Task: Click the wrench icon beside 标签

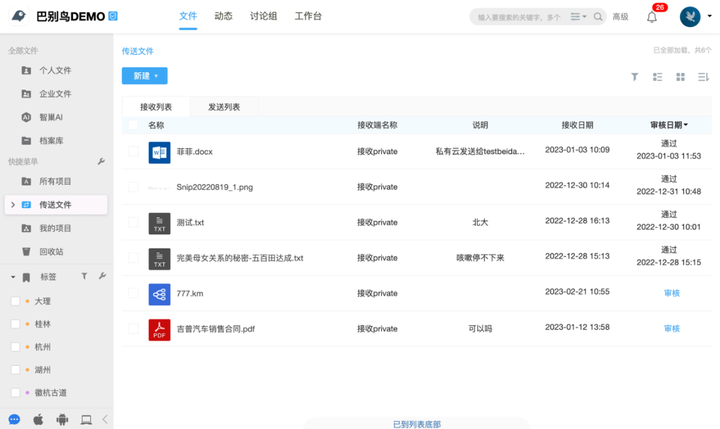Action: pos(102,276)
